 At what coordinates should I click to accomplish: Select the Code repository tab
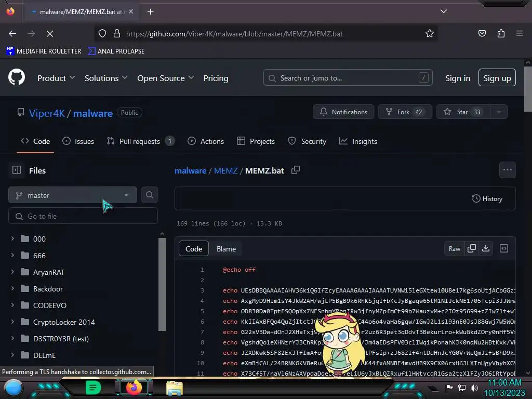coord(35,141)
